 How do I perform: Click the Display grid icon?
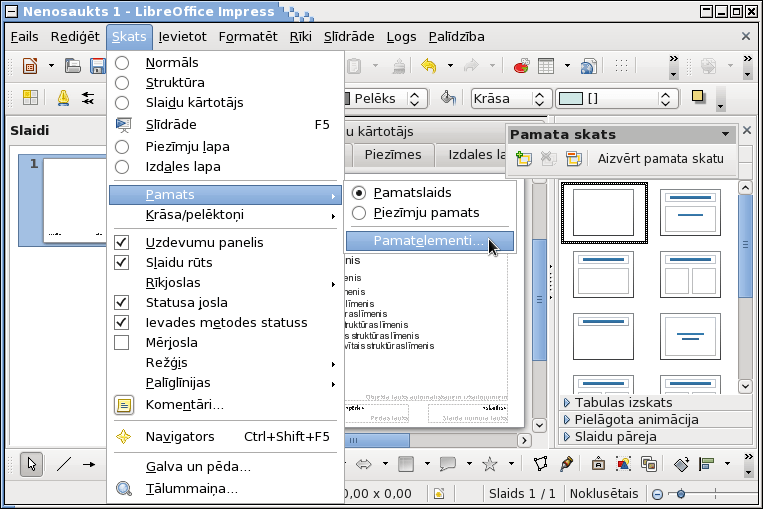(621, 66)
